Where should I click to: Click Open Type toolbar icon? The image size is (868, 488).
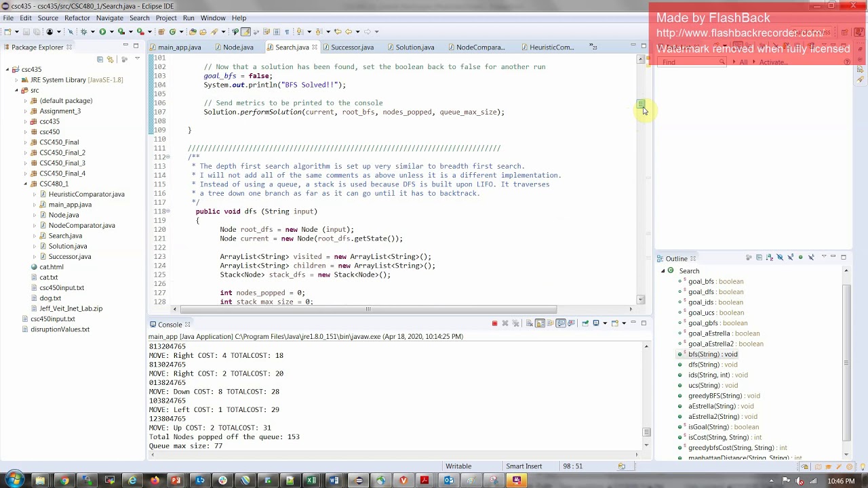(193, 31)
